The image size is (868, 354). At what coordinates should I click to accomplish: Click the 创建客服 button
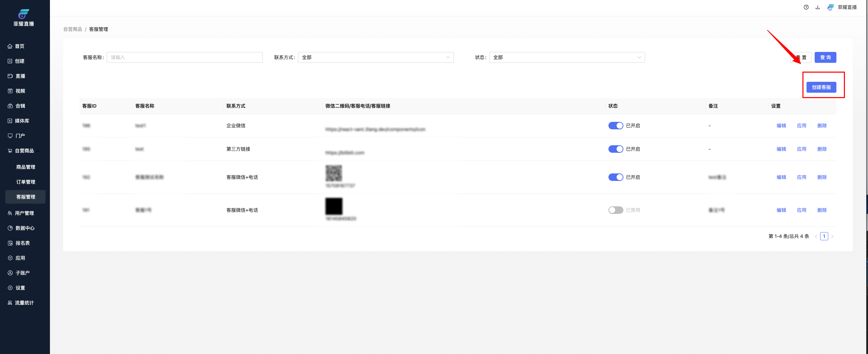pyautogui.click(x=821, y=87)
